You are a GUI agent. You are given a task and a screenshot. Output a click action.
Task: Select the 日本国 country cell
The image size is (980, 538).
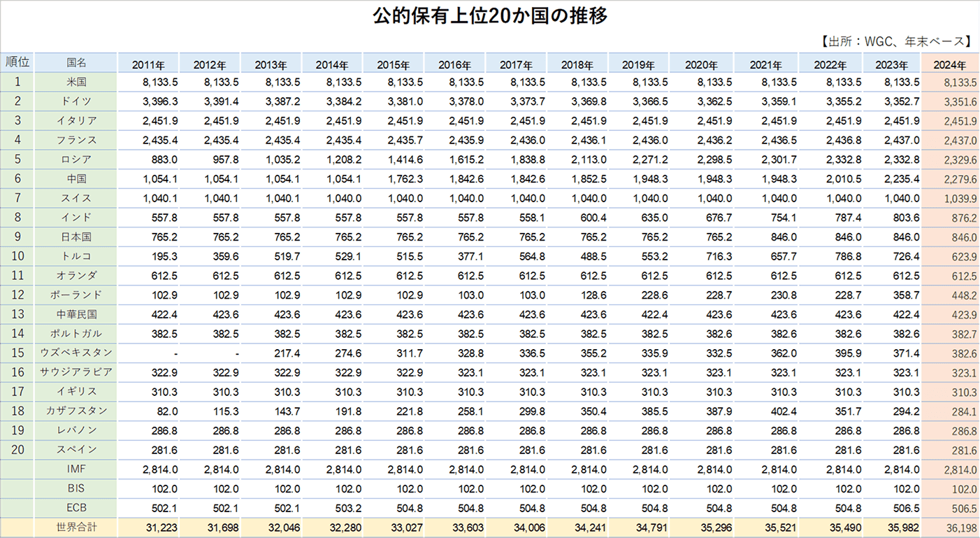click(76, 236)
